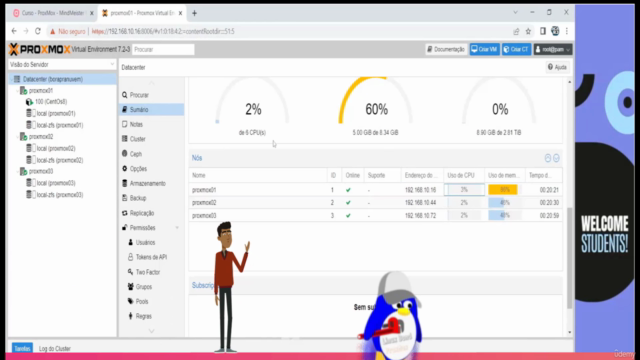Sort nodes by Uso de CPU column

coord(464,176)
